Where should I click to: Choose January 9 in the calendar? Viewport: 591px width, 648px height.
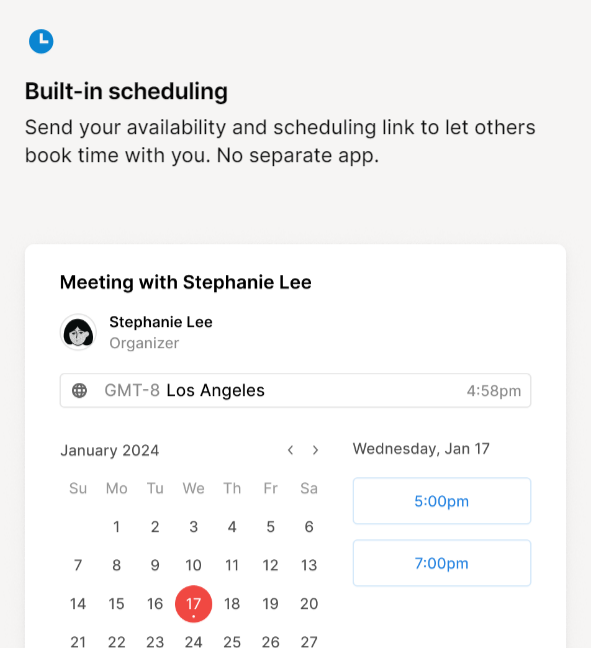click(x=155, y=565)
